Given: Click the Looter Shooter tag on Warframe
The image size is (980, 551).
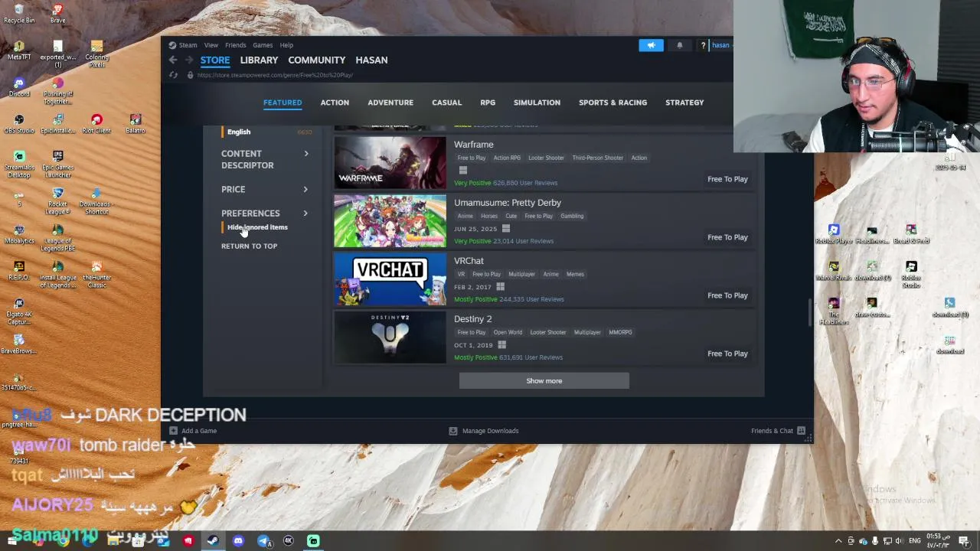Looking at the screenshot, I should point(546,158).
